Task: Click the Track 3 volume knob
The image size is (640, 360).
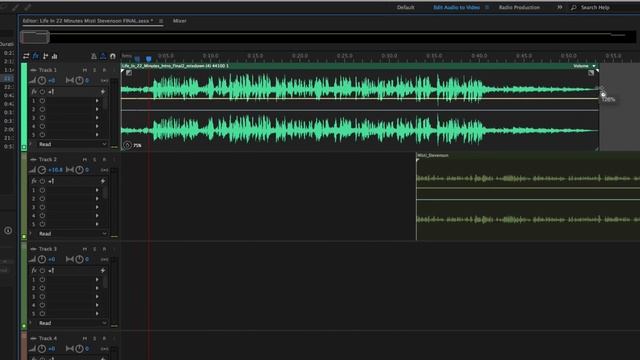Action: click(x=42, y=259)
